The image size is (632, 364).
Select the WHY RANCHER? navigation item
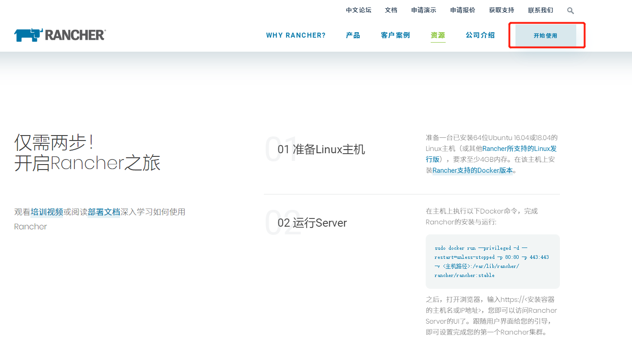pyautogui.click(x=296, y=35)
